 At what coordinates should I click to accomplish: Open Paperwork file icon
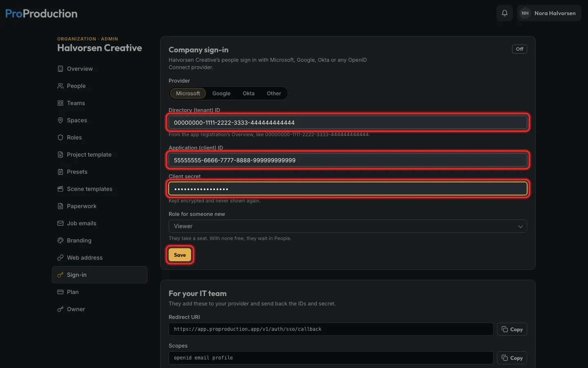click(60, 206)
